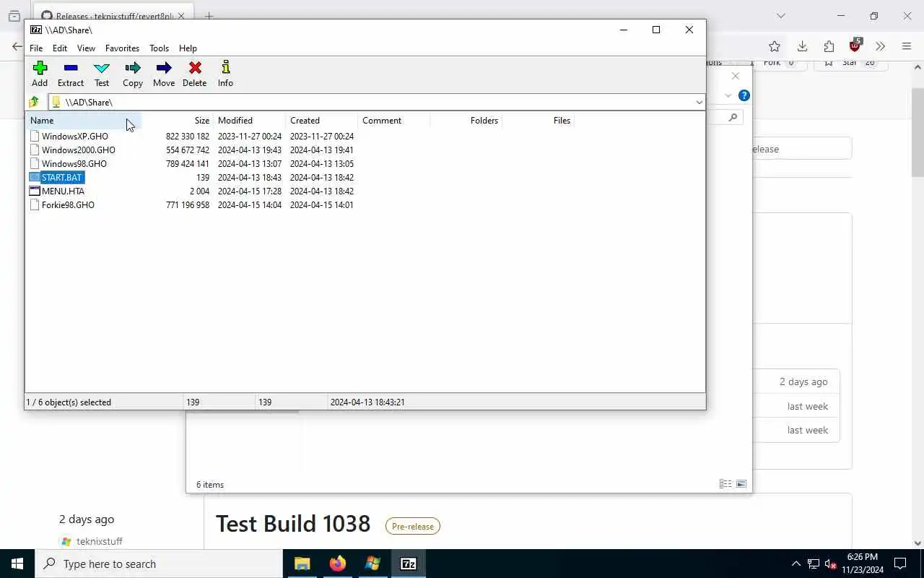Click the MENU.HTA file icon
The width and height of the screenshot is (924, 578).
pyautogui.click(x=35, y=191)
